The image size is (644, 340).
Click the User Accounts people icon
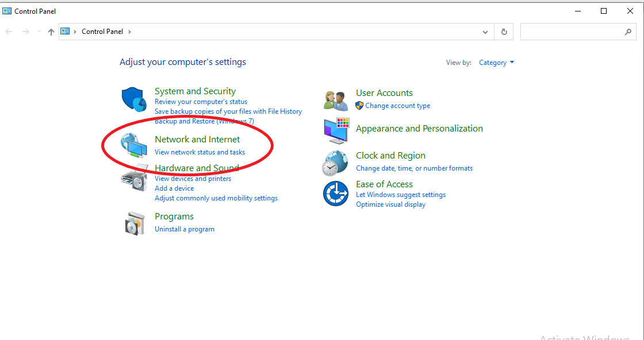pos(336,101)
